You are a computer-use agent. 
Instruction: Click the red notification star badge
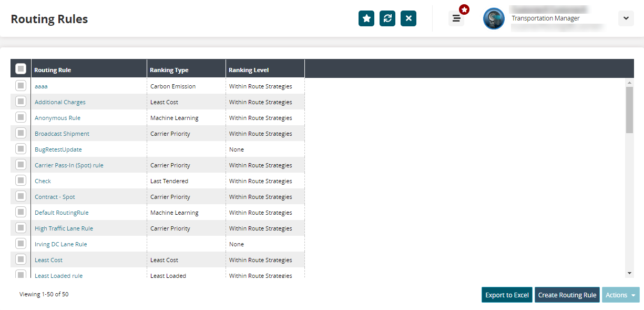tap(464, 9)
